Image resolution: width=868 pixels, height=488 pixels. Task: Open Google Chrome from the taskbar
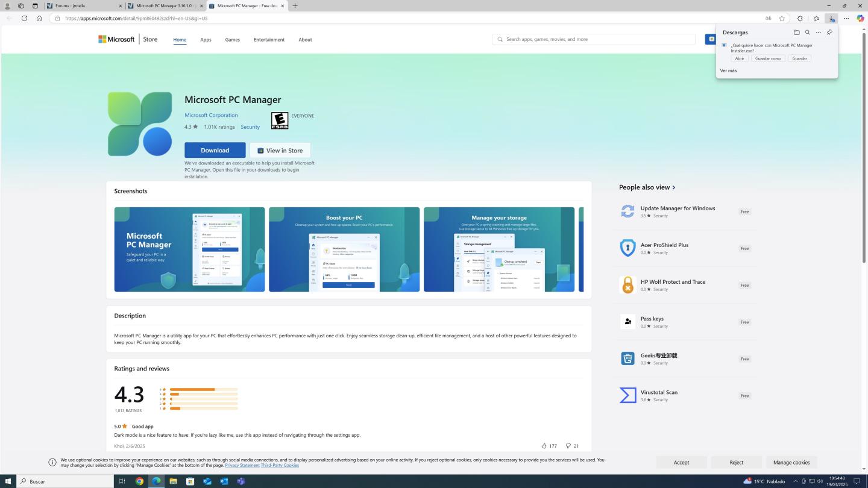point(139,481)
